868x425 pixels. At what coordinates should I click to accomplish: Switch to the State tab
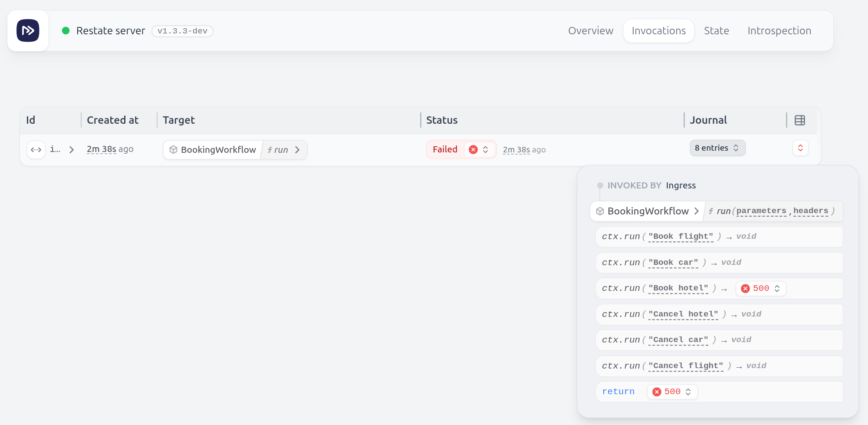point(717,31)
